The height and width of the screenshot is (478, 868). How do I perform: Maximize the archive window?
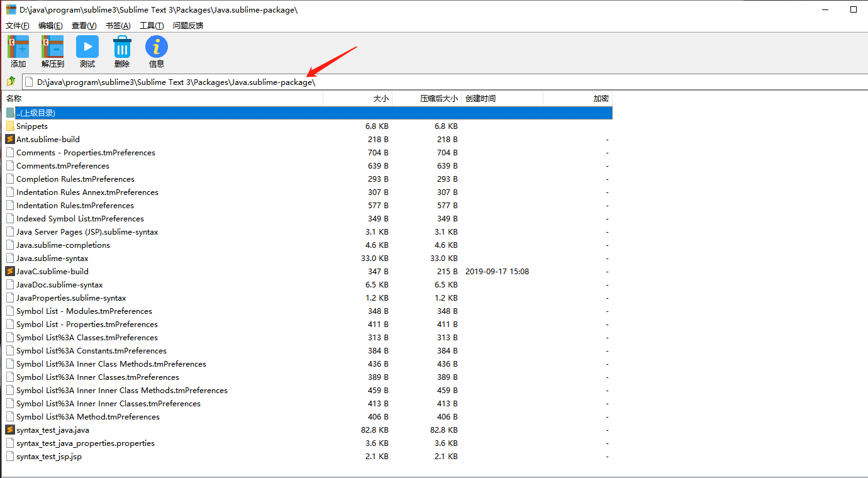(x=854, y=9)
